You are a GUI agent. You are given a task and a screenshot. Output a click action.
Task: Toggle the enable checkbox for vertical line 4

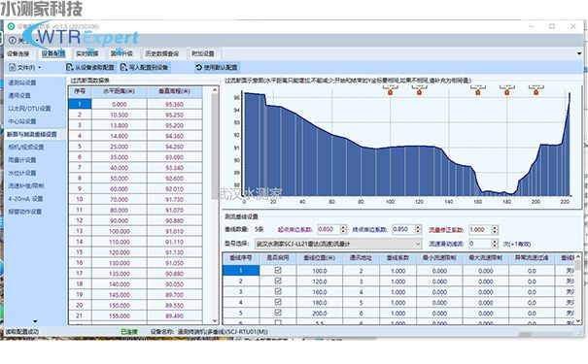point(278,302)
